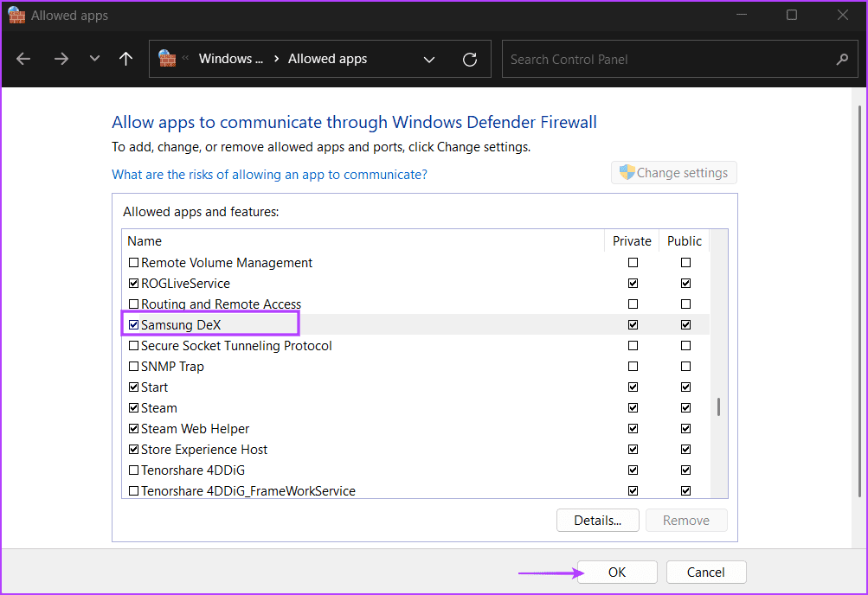868x595 pixels.
Task: Open the risks of allowing an app link
Action: (270, 174)
